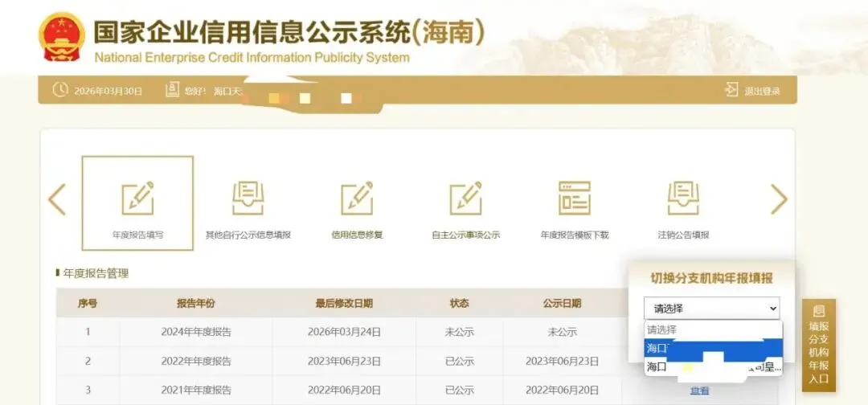Click 退出登录 to log out

(x=762, y=92)
